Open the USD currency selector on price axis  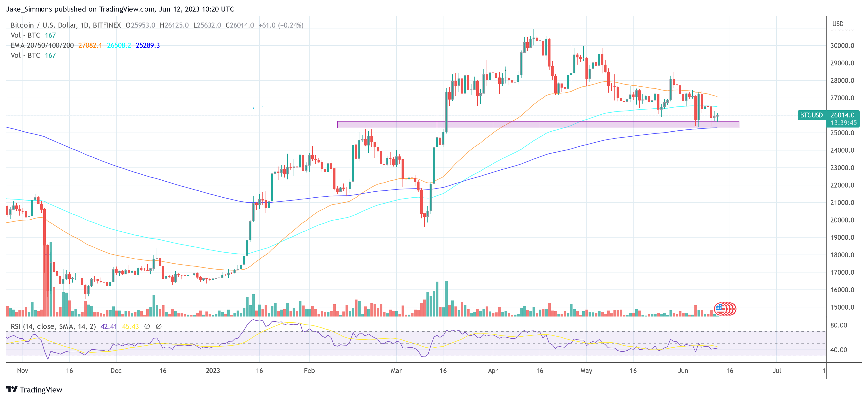(x=838, y=24)
